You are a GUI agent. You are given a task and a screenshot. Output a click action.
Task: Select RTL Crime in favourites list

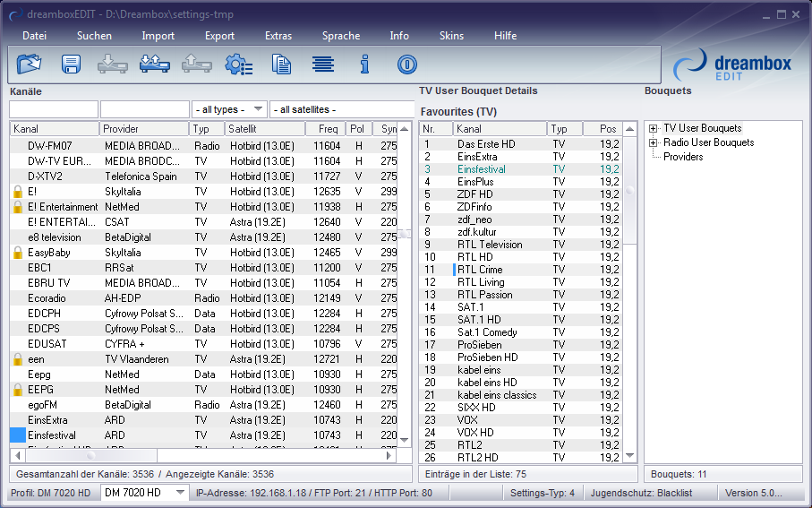(x=520, y=270)
